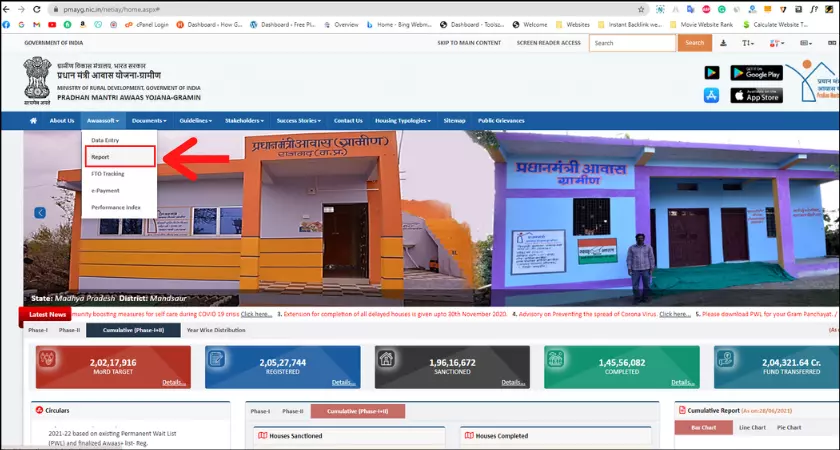This screenshot has height=450, width=840.
Task: Click the orange Search button
Action: point(694,43)
